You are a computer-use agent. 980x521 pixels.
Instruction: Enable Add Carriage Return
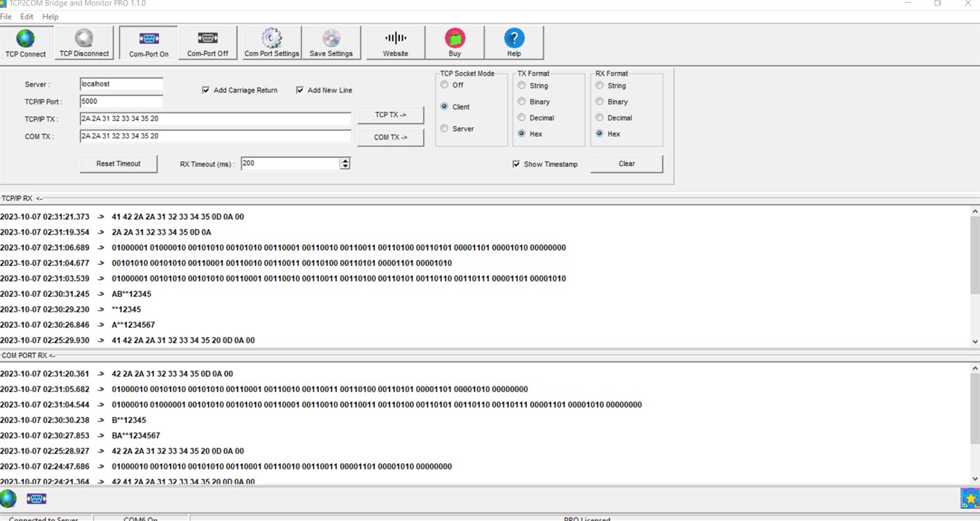click(x=206, y=90)
